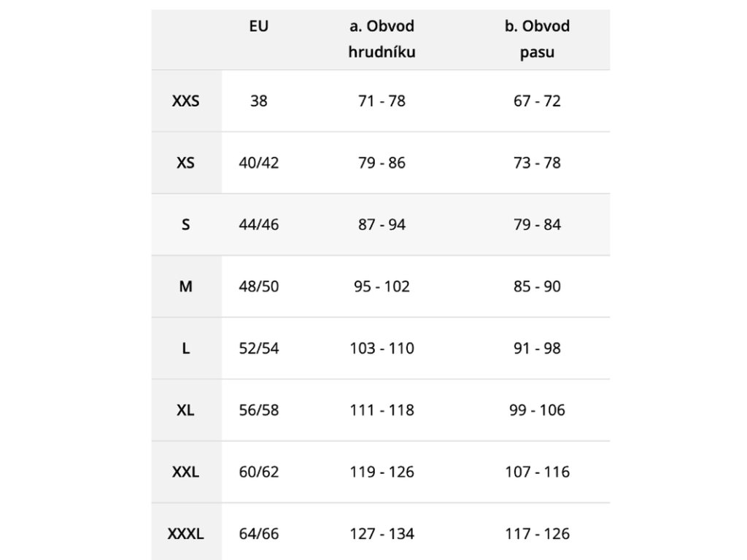Select the XXL size row label
Viewport: 747px width, 560px height.
186,472
